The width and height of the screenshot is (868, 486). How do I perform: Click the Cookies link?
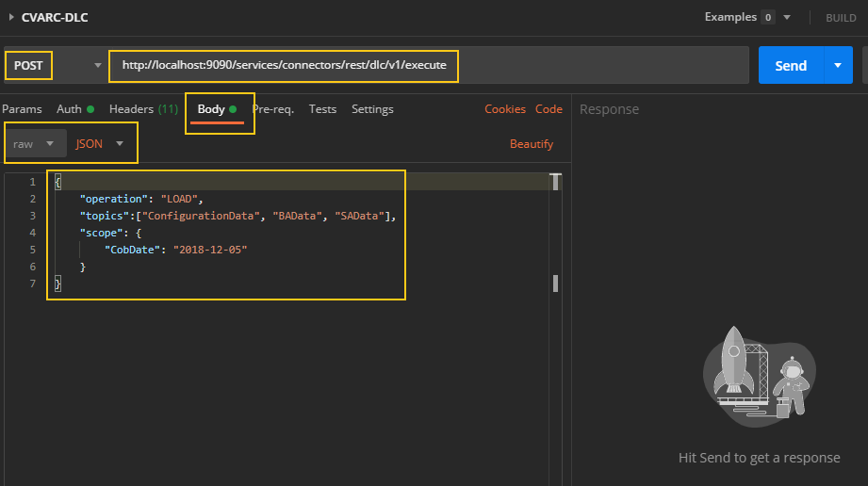point(505,109)
